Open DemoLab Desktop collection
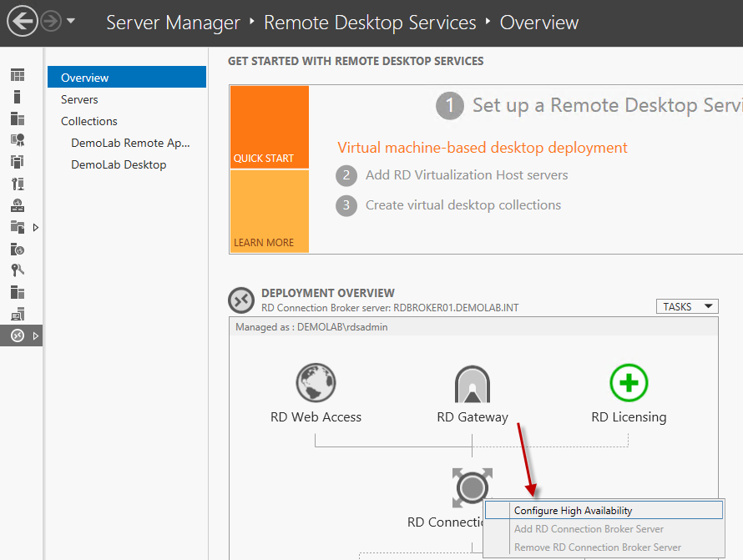This screenshot has width=743, height=560. pos(118,164)
